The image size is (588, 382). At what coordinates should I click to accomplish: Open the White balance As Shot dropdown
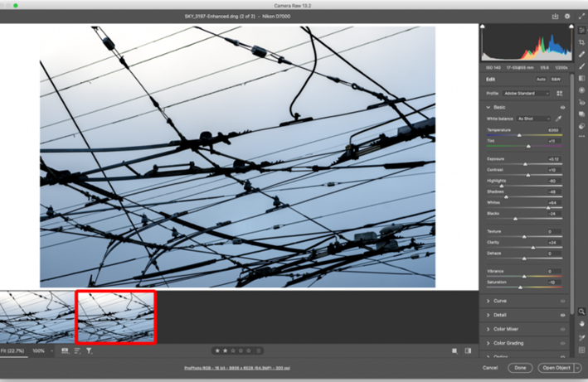533,118
